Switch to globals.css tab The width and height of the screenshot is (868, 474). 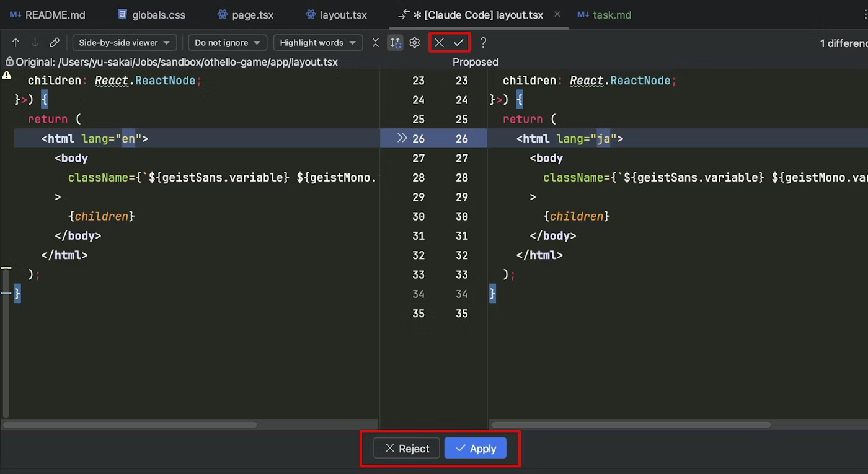coord(151,15)
